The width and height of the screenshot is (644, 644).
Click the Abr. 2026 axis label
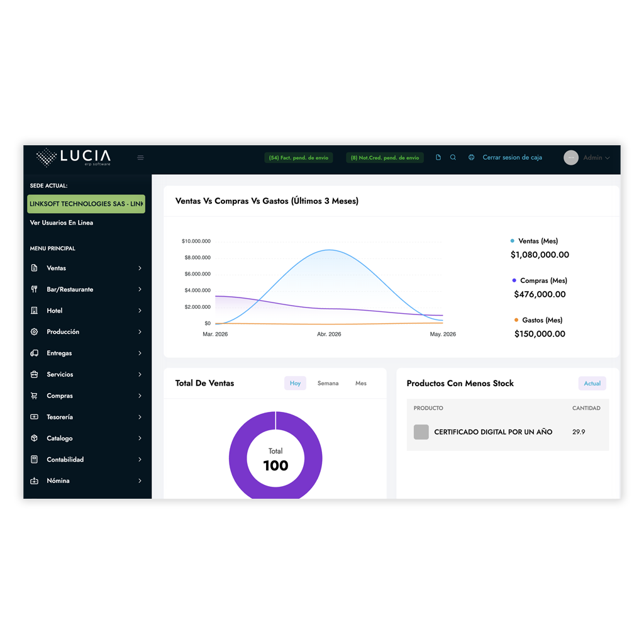pyautogui.click(x=329, y=334)
